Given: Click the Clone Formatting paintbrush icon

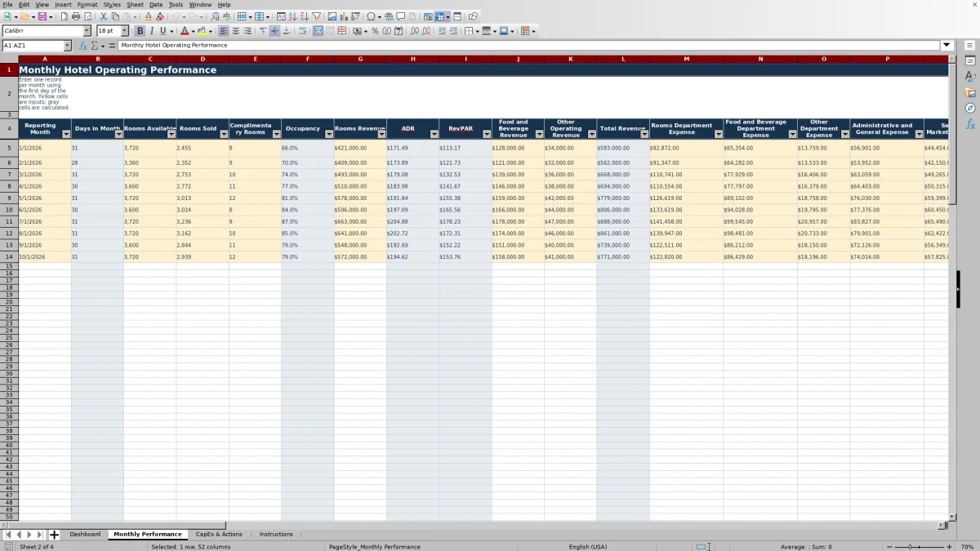Looking at the screenshot, I should point(148,16).
